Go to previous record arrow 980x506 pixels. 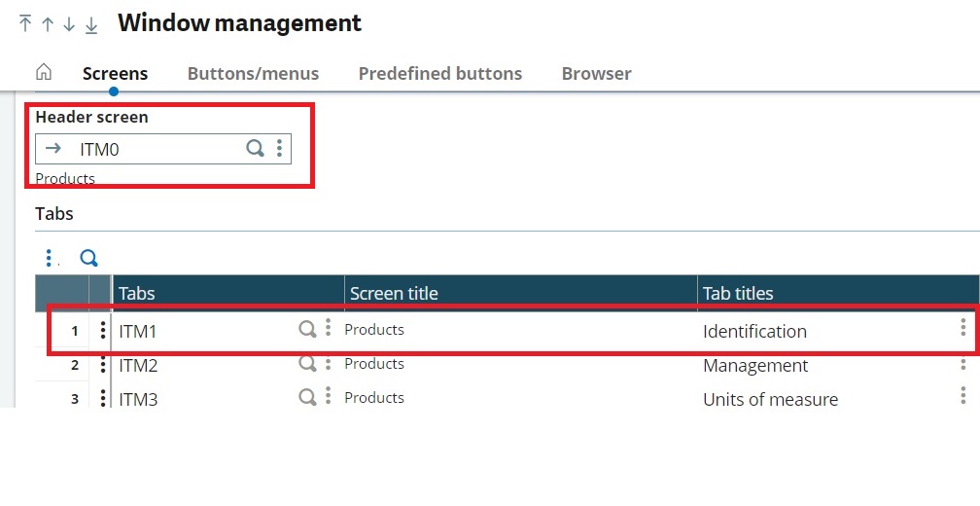[x=47, y=24]
